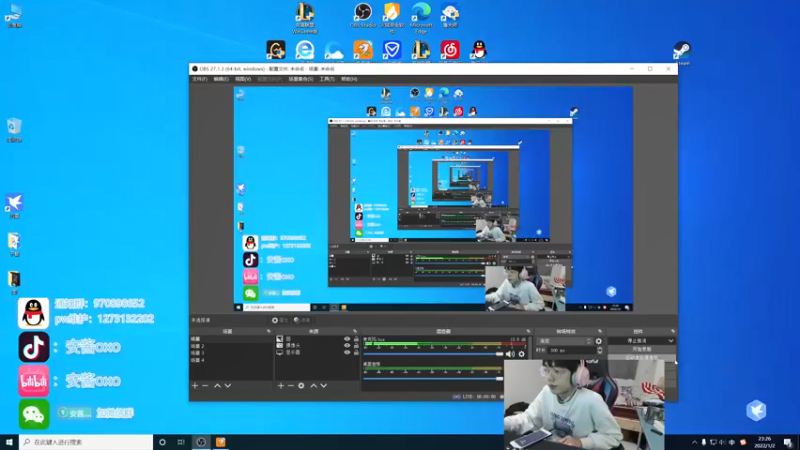Open OBS Studio desktop shortcut
Image resolution: width=800 pixels, height=450 pixels.
click(x=363, y=15)
